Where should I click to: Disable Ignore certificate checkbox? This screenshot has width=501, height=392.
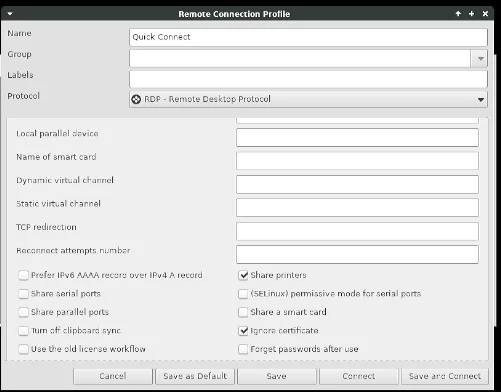click(243, 331)
